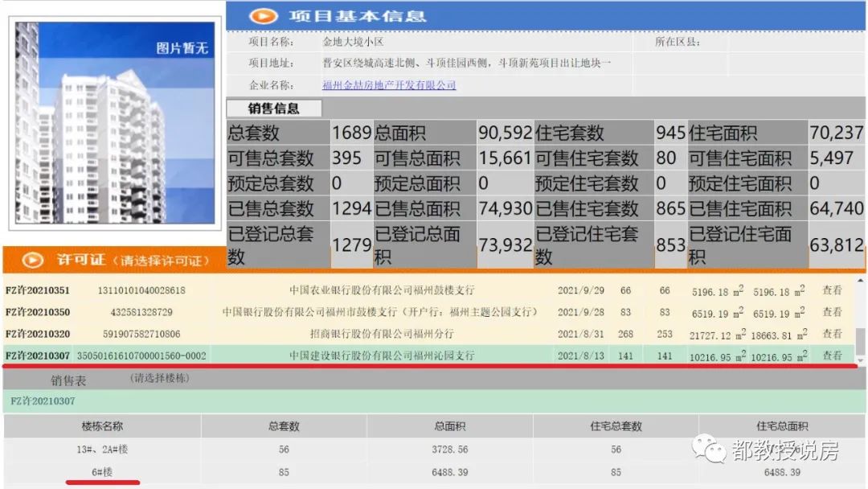Viewport: 868px width, 489px height.
Task: Click the play icon beside 许可证 header
Action: (32, 260)
